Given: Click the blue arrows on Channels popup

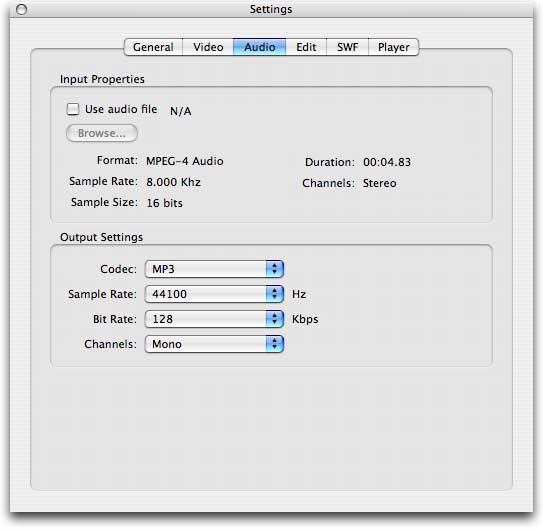Looking at the screenshot, I should tap(275, 344).
